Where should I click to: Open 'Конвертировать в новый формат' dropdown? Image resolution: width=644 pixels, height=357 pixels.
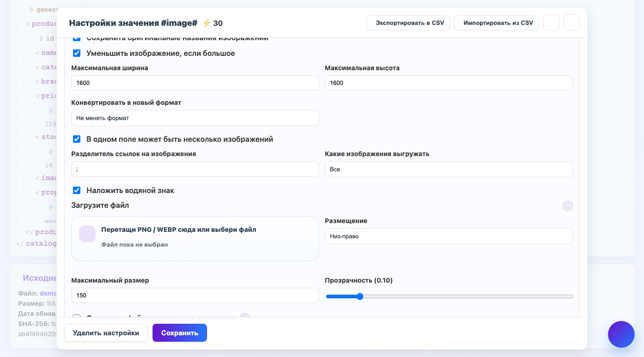click(x=195, y=118)
